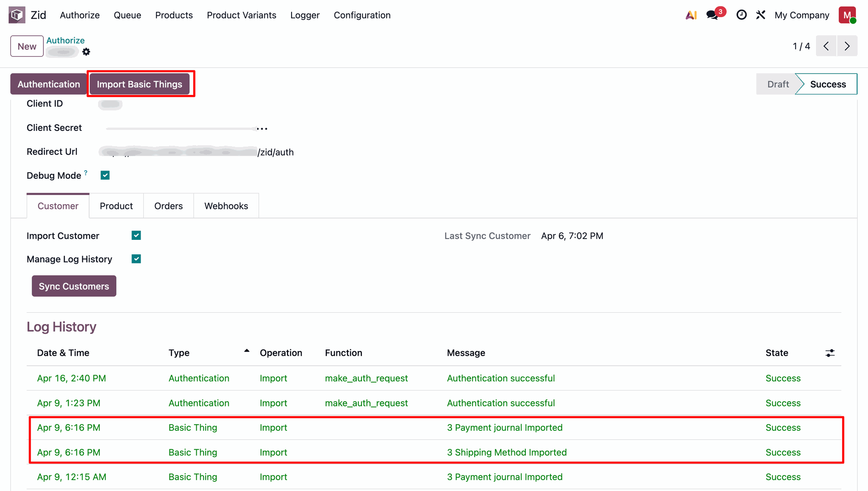Follow the Authorize breadcrumb link
868x491 pixels.
point(66,40)
